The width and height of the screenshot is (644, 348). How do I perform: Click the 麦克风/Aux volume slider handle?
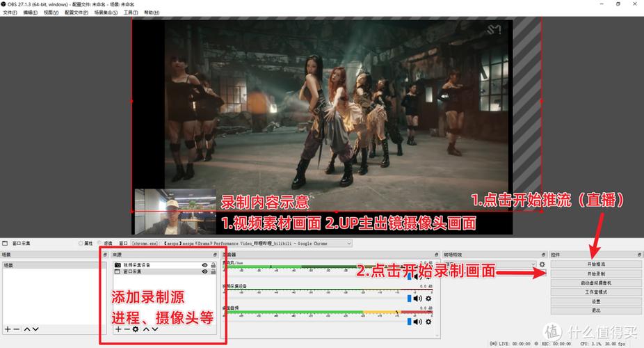(409, 276)
